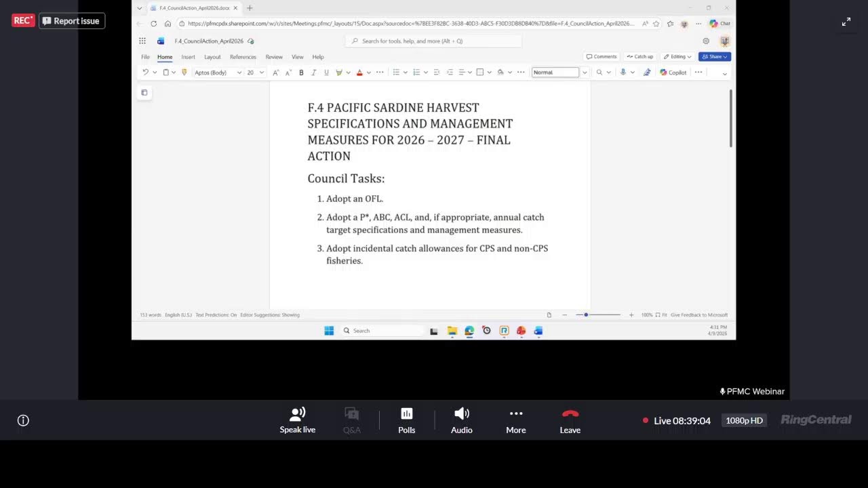The image size is (868, 488).
Task: Switch to the Insert tab
Action: 188,57
